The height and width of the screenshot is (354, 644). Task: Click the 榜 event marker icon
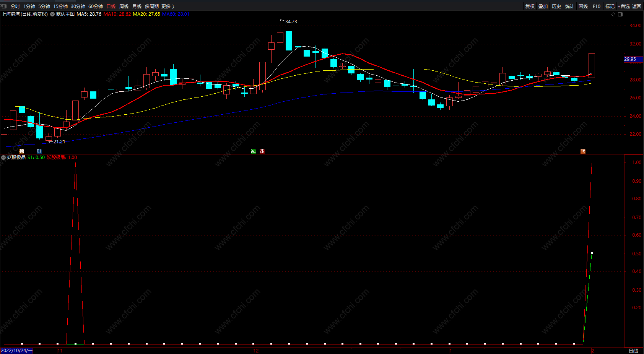(22, 151)
